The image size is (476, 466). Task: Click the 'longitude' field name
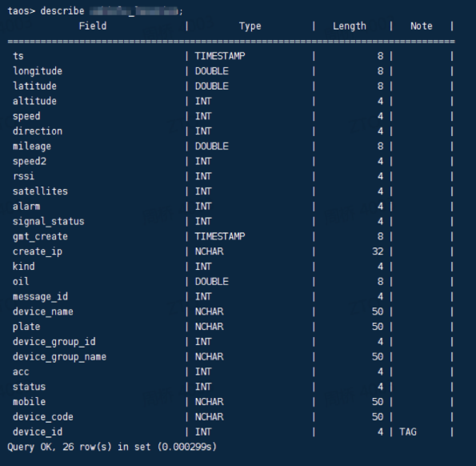tap(38, 71)
